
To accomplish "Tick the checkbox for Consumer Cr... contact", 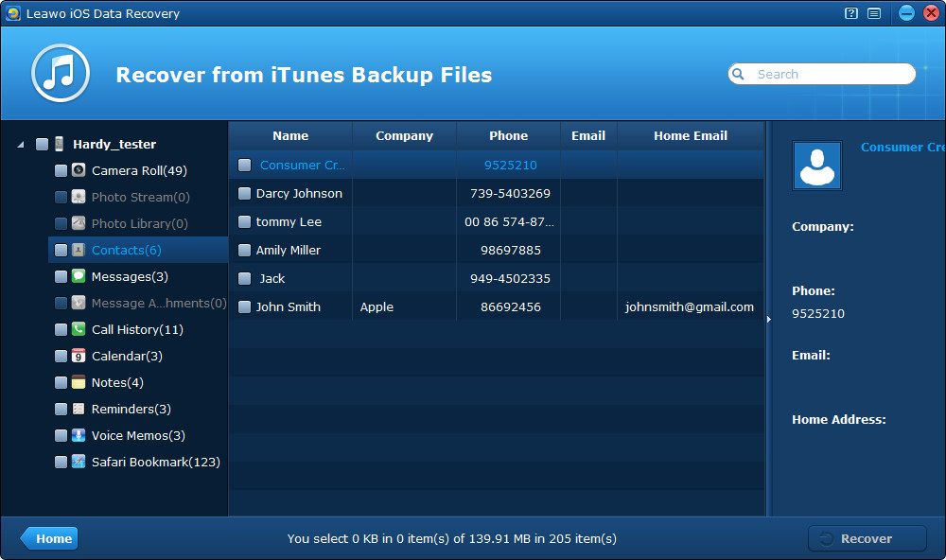I will click(244, 165).
